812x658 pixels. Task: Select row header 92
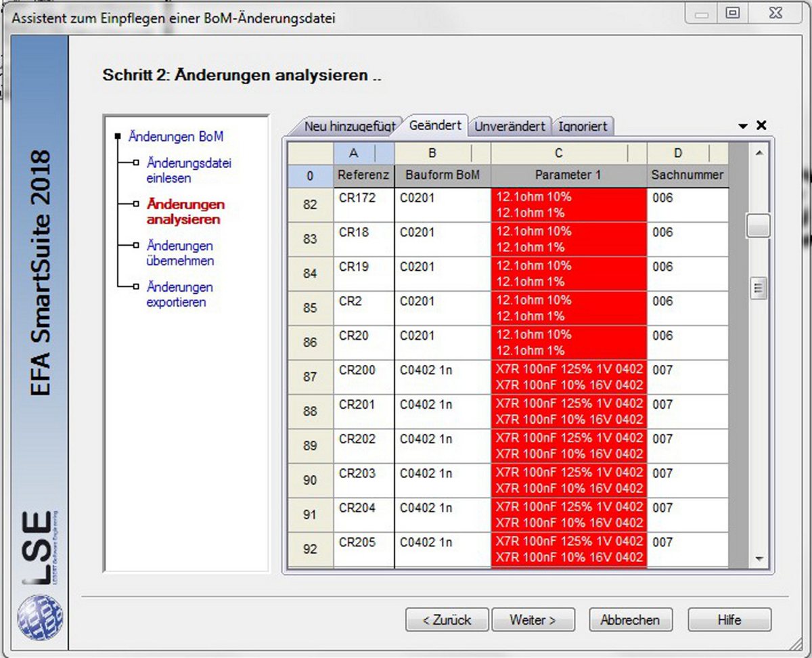310,550
